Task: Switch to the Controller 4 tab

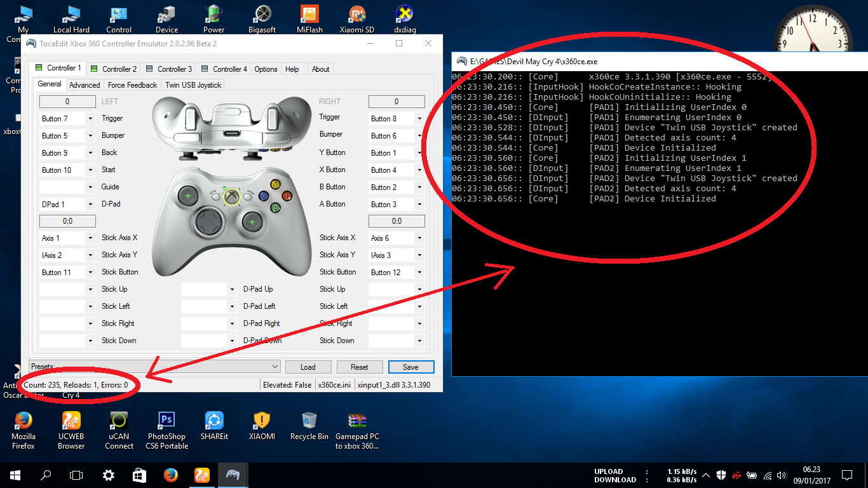Action: (224, 69)
